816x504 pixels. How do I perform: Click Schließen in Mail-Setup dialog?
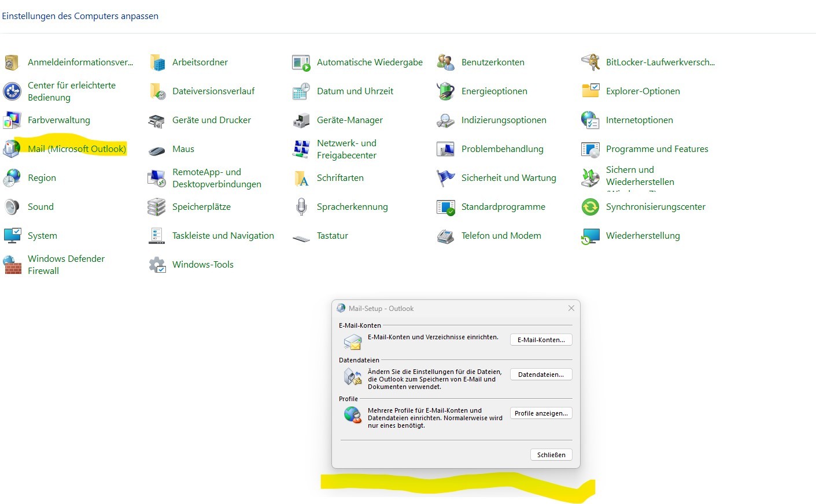tap(551, 455)
